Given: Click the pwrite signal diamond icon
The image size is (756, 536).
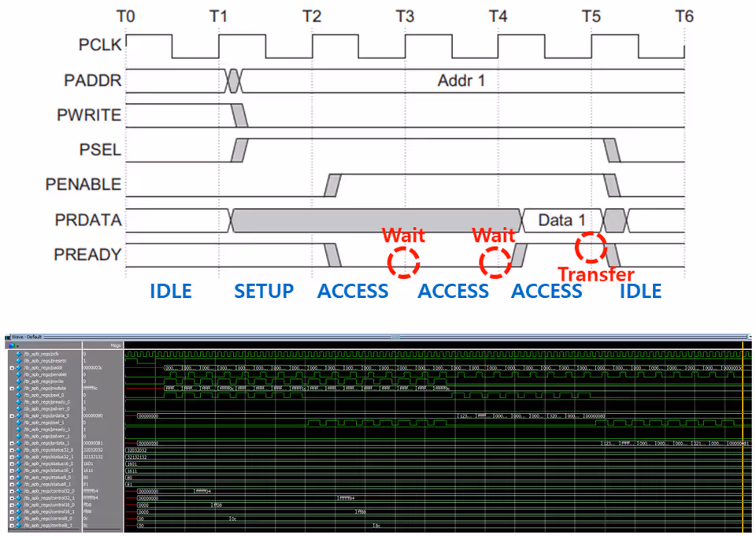Looking at the screenshot, I should click(x=19, y=382).
